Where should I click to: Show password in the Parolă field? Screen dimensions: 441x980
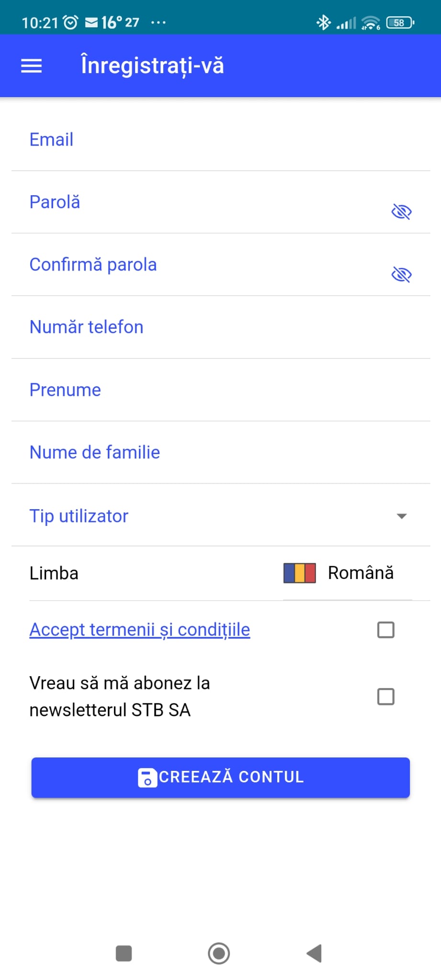point(401,212)
